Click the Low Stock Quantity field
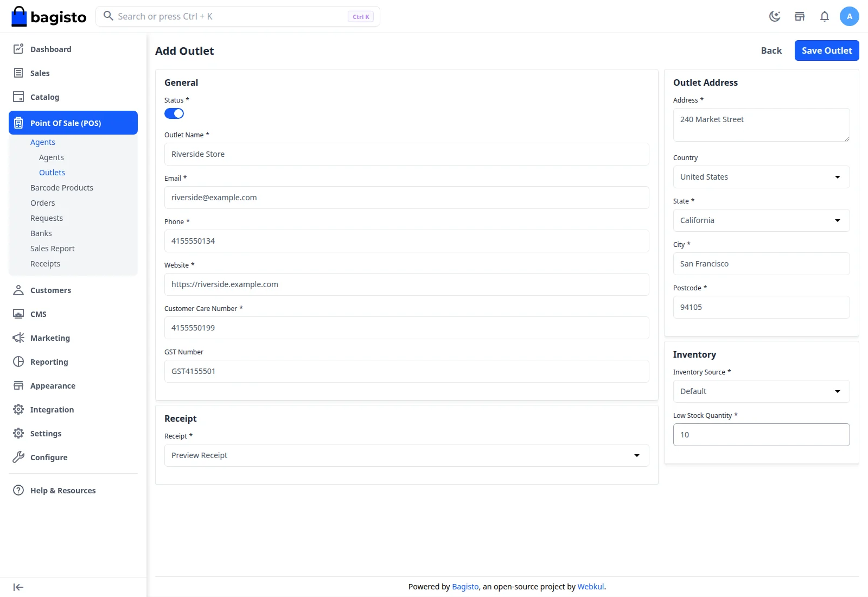This screenshot has width=868, height=597. (x=762, y=435)
